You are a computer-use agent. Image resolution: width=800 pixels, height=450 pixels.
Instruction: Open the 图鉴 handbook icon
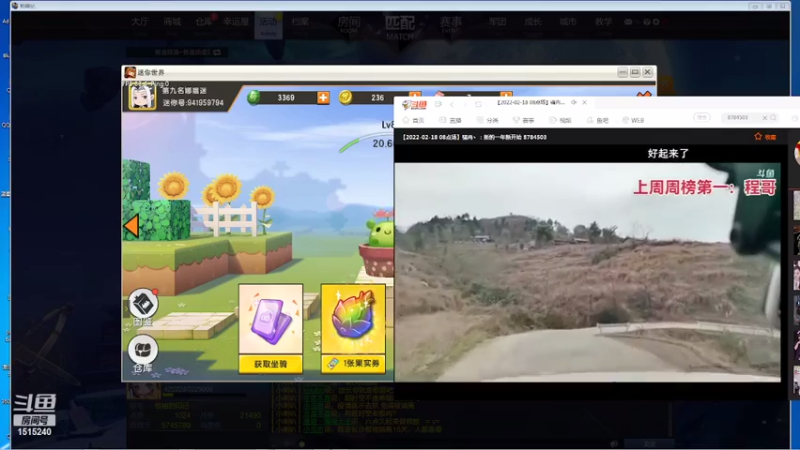[x=143, y=308]
